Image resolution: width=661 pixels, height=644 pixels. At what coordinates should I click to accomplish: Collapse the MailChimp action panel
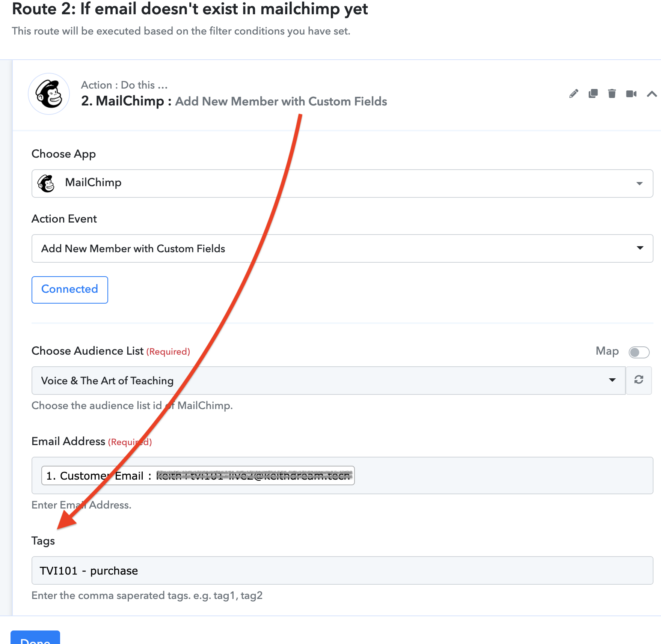point(652,94)
